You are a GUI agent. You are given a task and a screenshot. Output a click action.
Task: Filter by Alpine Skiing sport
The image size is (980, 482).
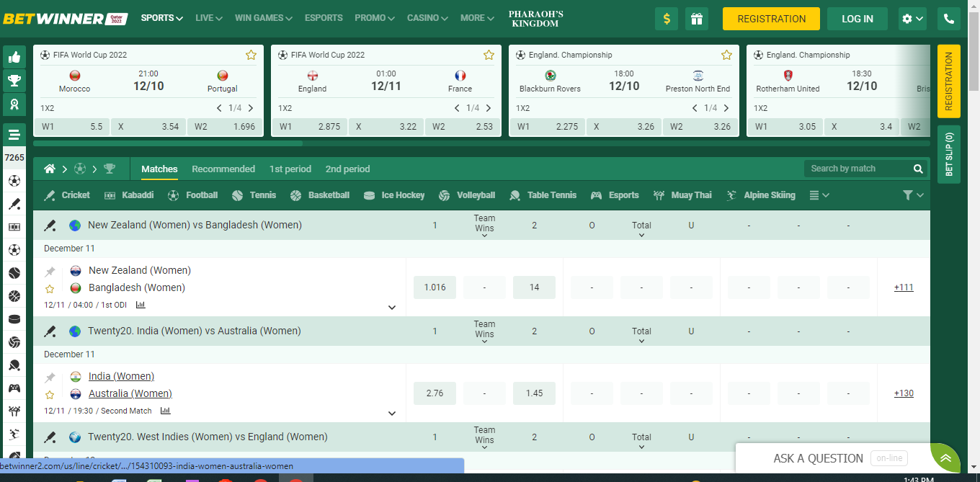pyautogui.click(x=761, y=195)
